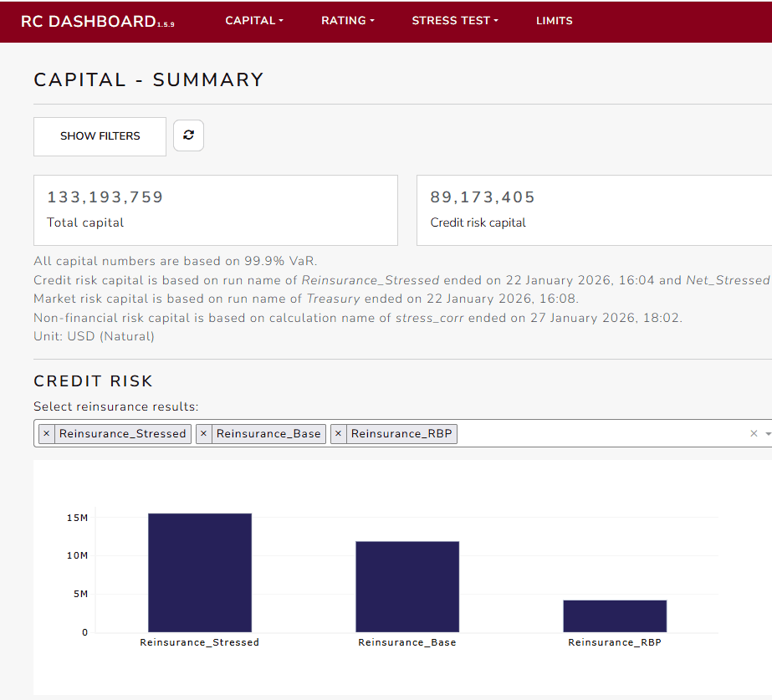Click the 'Treasury' run name text
Viewport: 772px width, 700px height.
[334, 299]
